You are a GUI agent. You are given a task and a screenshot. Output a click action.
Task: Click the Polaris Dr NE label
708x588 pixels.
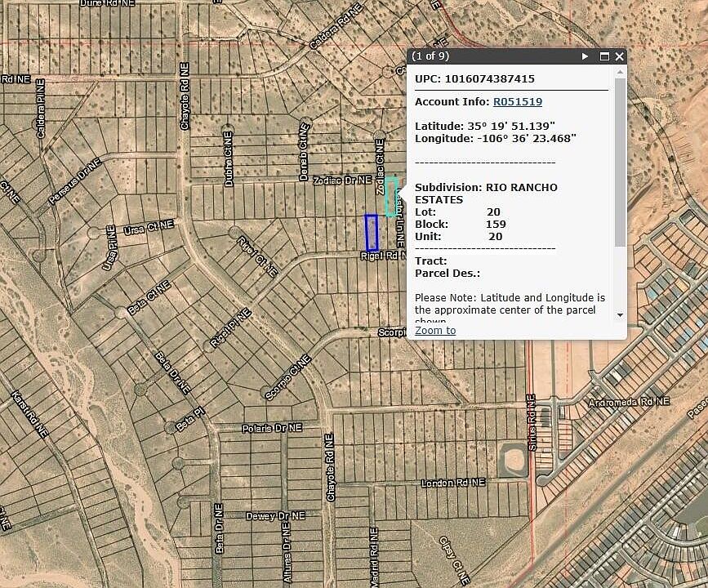point(272,428)
